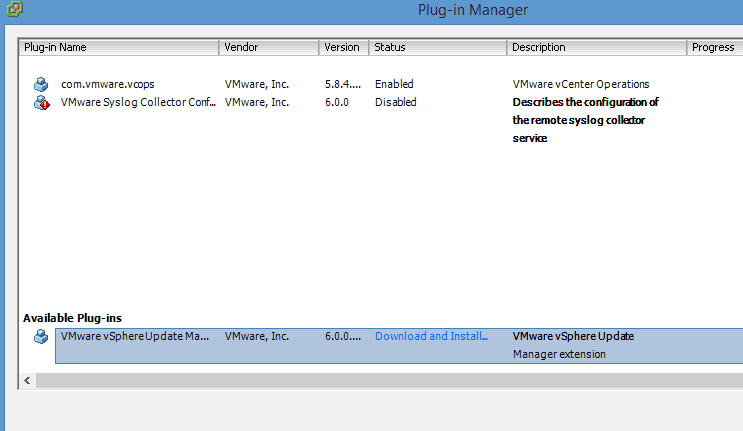743x431 pixels.
Task: Click version 5.8.4.... cell
Action: point(343,84)
